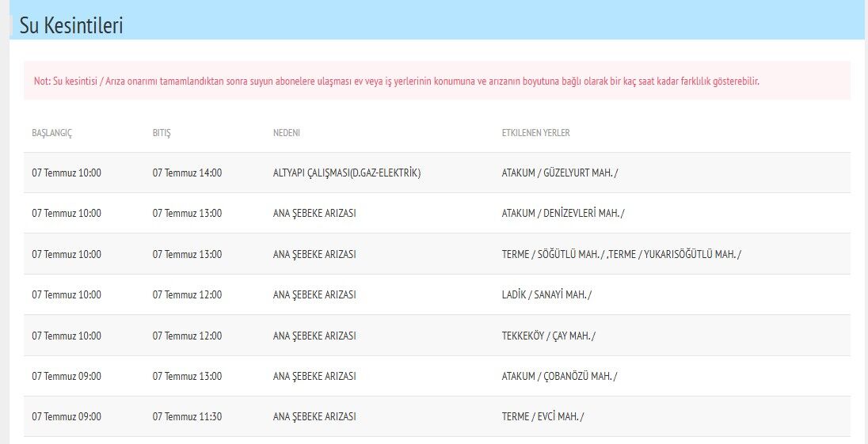This screenshot has height=444, width=868.
Task: Select start time 09:00 in TERME / EVCİ row
Action: coord(67,416)
